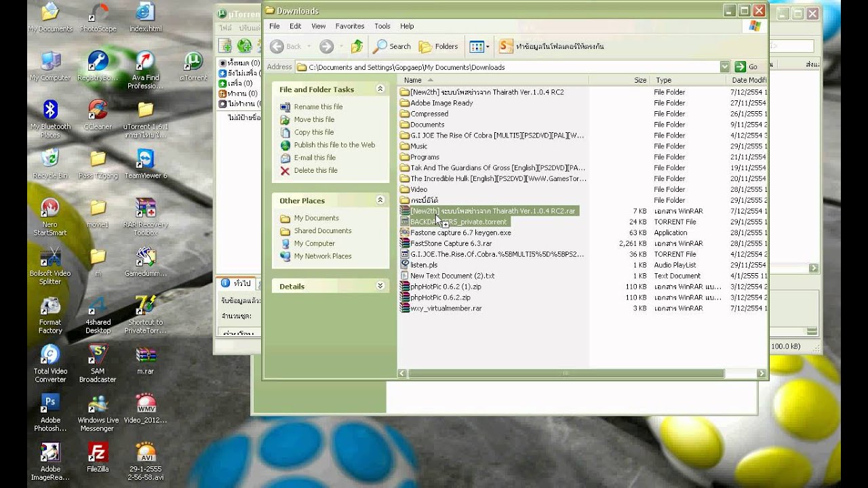Open the My Documents desktop icon

point(50,18)
